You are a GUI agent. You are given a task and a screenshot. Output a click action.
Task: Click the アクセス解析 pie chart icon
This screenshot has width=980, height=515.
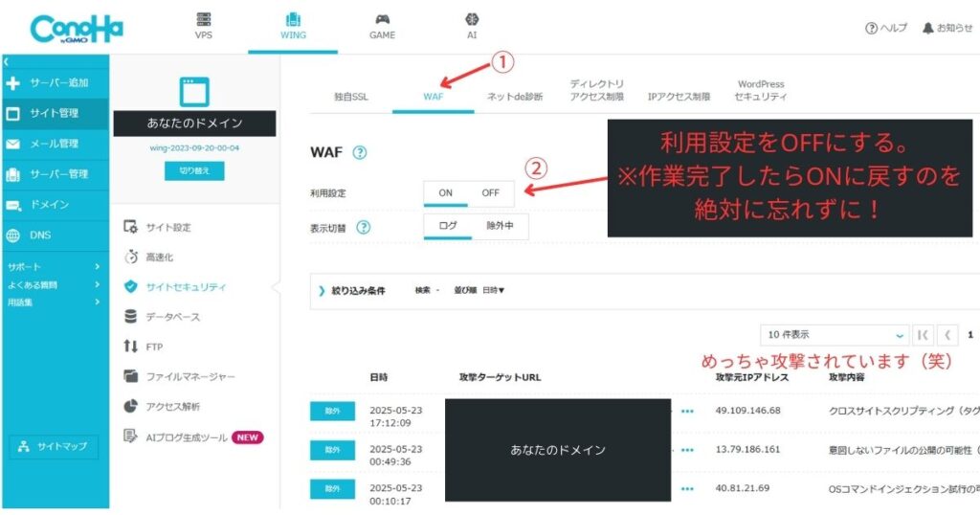click(130, 406)
